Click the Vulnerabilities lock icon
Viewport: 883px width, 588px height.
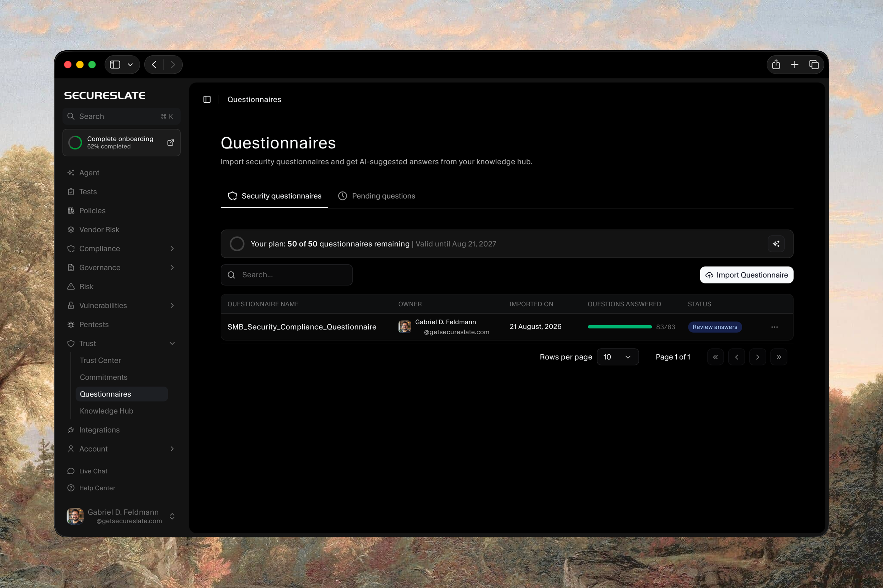[x=70, y=305]
